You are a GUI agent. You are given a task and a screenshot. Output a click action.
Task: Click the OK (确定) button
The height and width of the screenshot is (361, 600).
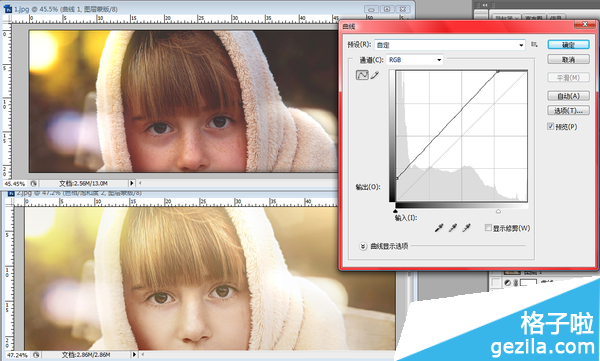click(568, 45)
